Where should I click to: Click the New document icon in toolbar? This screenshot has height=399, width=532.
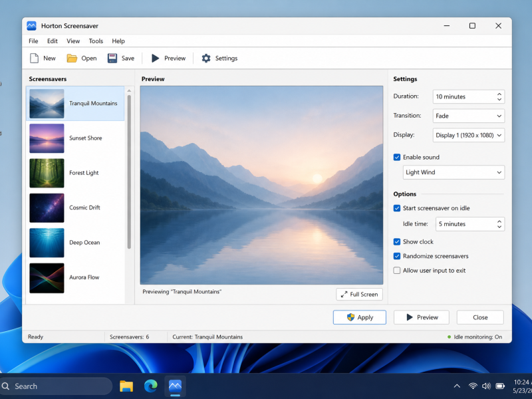[x=35, y=59]
